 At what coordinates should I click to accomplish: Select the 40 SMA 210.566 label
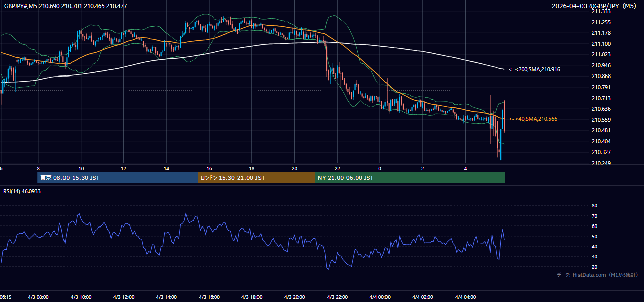coord(533,119)
